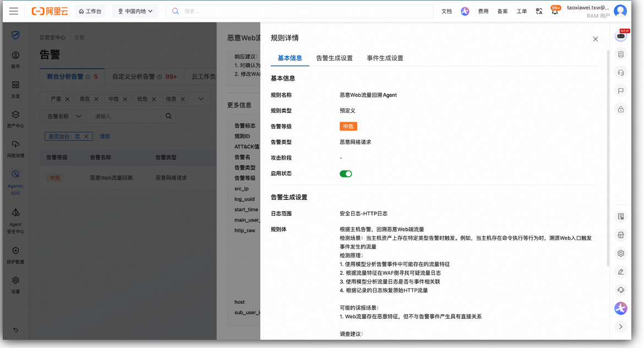Open the hamburger navigation menu
This screenshot has width=644, height=348.
[x=14, y=11]
